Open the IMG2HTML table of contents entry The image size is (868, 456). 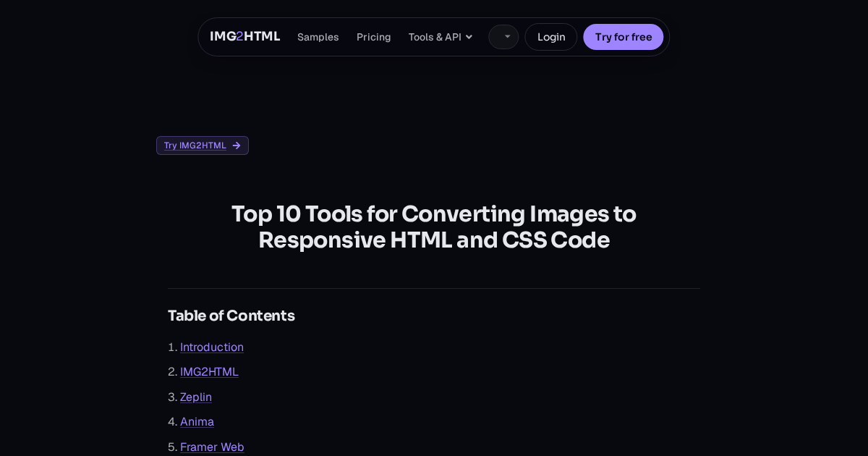[x=209, y=371]
